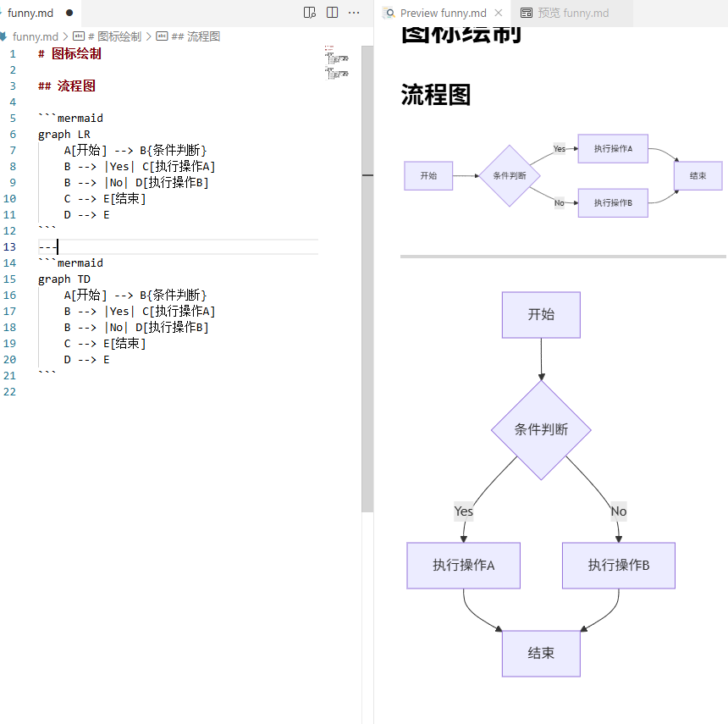The height and width of the screenshot is (724, 728).
Task: Switch to the 预览 funny.md tab
Action: [x=573, y=13]
